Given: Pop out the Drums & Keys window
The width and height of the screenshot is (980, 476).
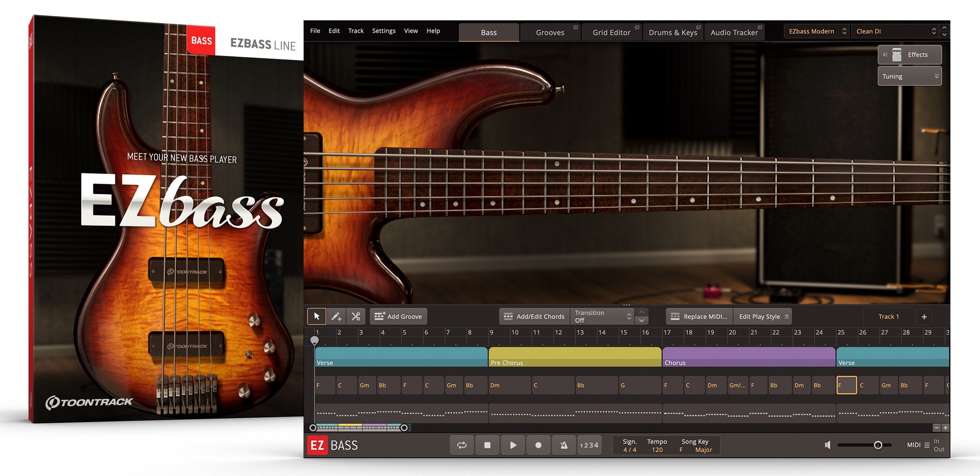Looking at the screenshot, I should coord(698,27).
